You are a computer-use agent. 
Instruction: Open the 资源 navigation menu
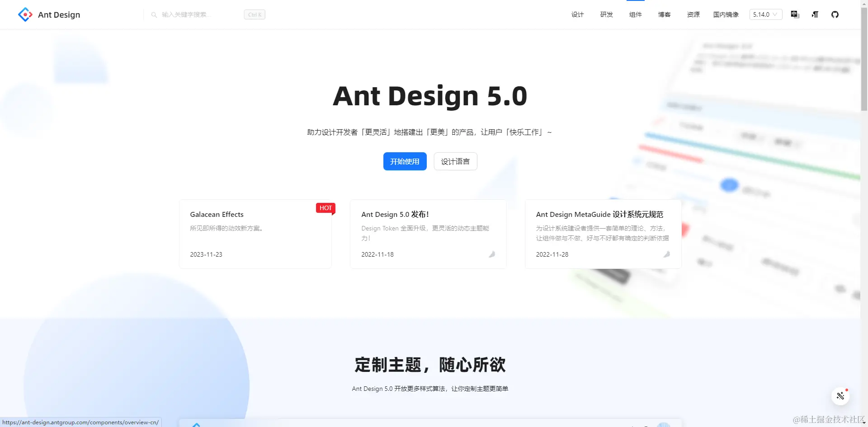coord(693,14)
